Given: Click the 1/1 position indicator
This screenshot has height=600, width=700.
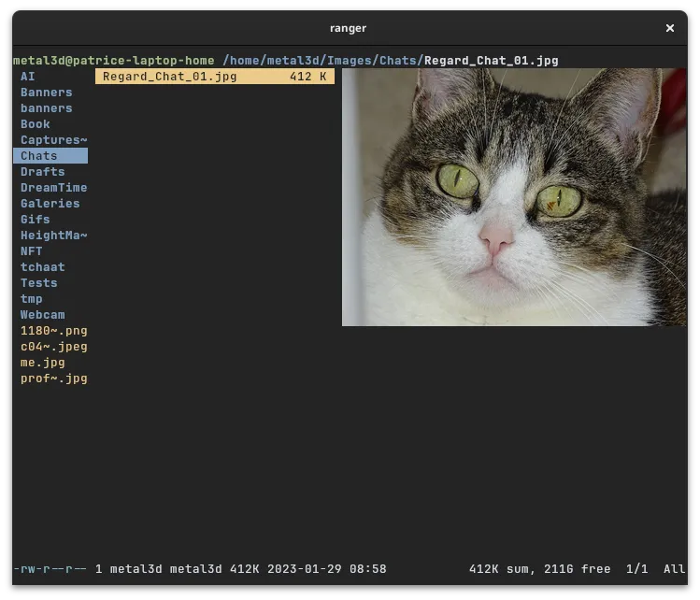Looking at the screenshot, I should click(637, 569).
